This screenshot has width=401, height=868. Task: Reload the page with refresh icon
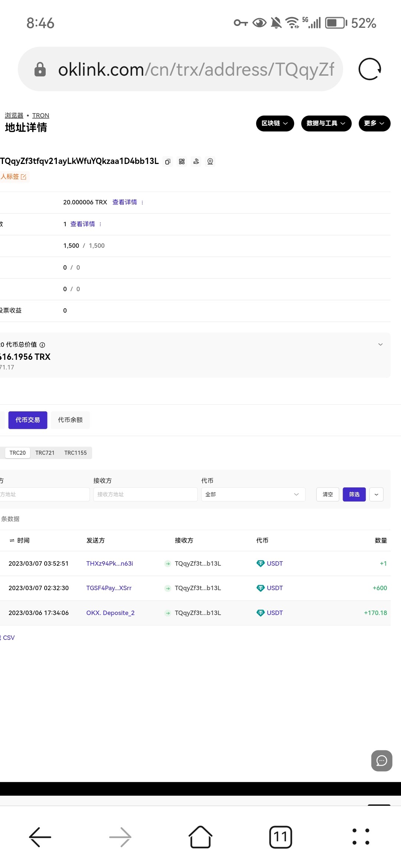click(x=370, y=69)
